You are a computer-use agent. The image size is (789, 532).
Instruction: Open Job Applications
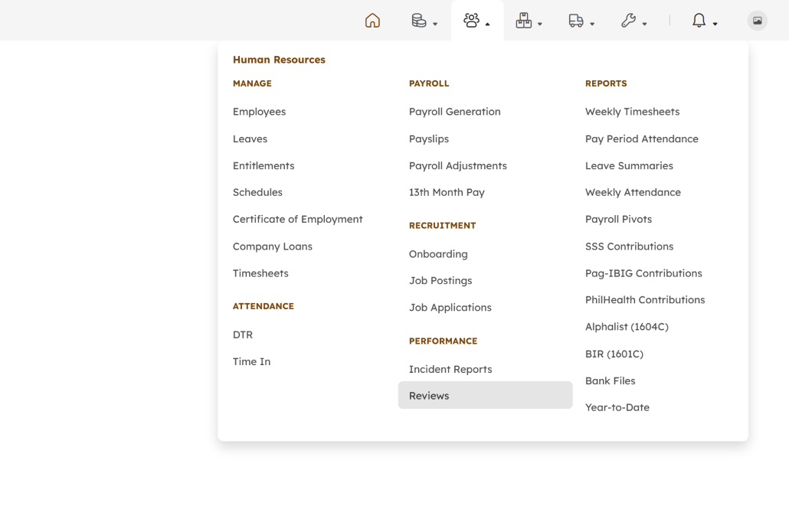(x=450, y=307)
